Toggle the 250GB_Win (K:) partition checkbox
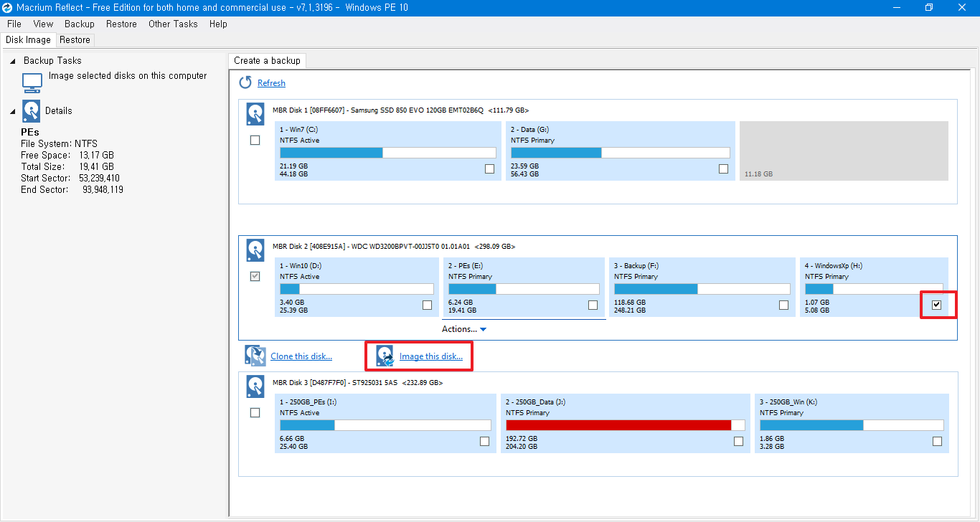 click(x=937, y=442)
